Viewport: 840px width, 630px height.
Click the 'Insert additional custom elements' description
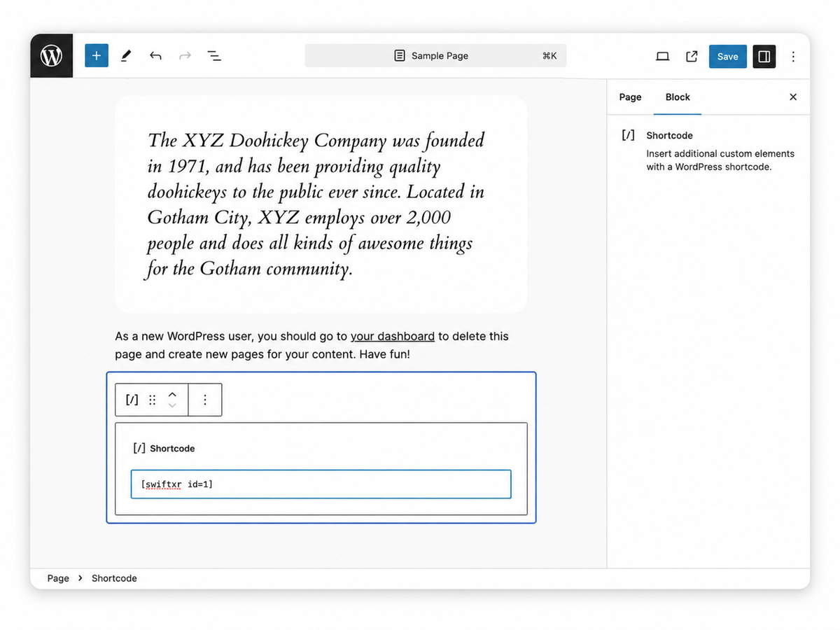tap(720, 160)
